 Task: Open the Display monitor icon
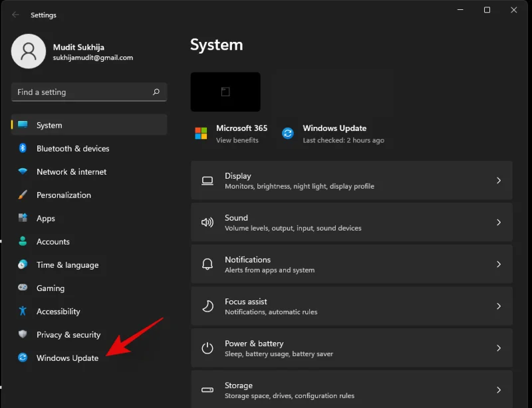[x=207, y=180]
